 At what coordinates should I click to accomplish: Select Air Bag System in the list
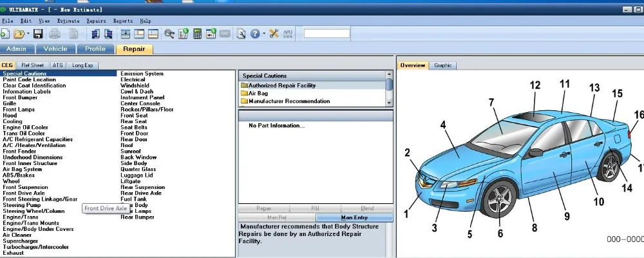[x=22, y=169]
